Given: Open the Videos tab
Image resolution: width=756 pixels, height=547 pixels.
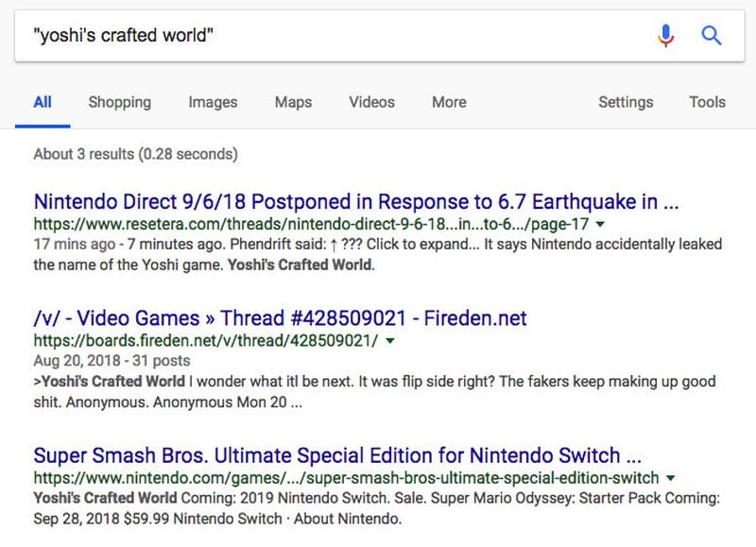Looking at the screenshot, I should pos(371,102).
